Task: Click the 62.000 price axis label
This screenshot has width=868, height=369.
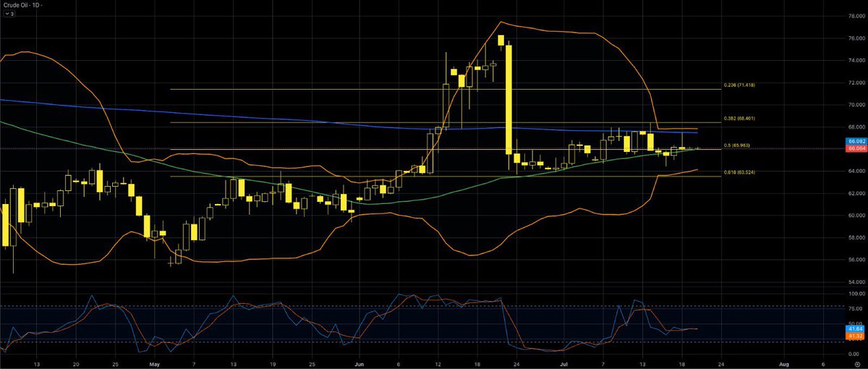Action: click(856, 193)
